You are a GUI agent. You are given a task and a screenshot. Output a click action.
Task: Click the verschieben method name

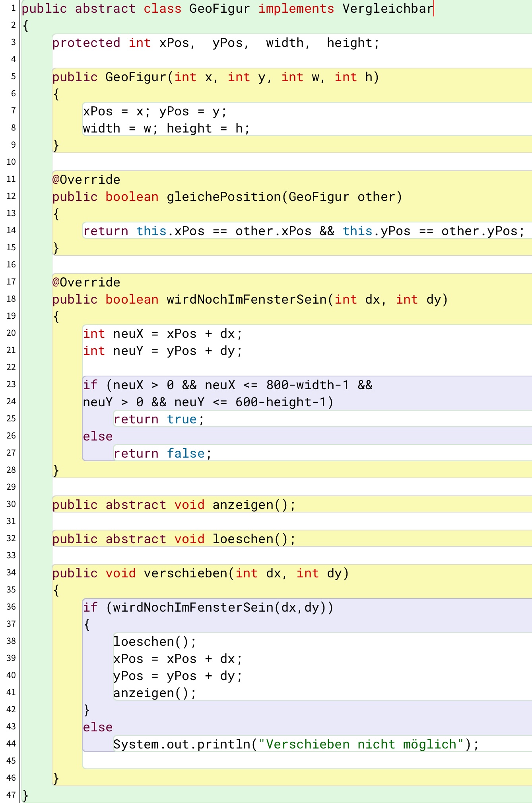pos(185,573)
